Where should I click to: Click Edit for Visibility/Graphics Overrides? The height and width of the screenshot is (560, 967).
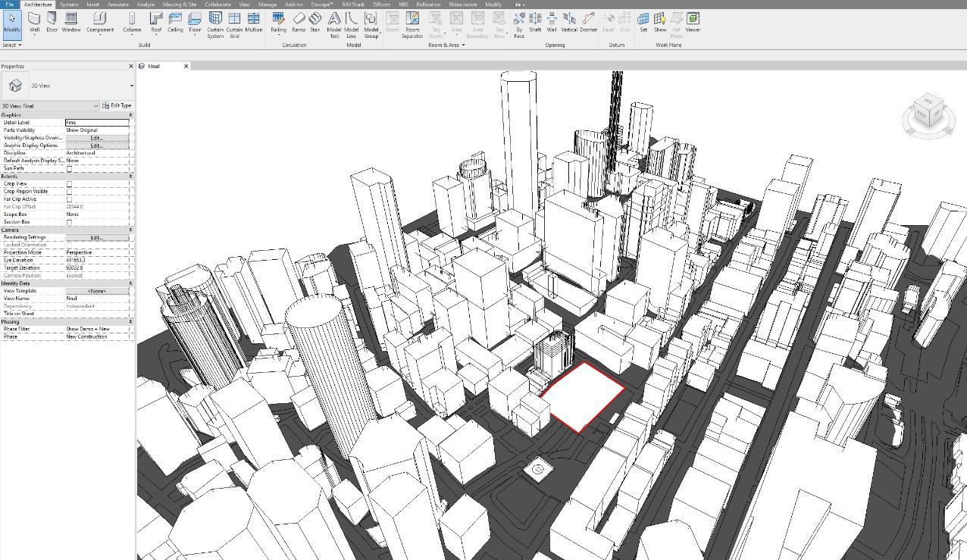tap(96, 138)
